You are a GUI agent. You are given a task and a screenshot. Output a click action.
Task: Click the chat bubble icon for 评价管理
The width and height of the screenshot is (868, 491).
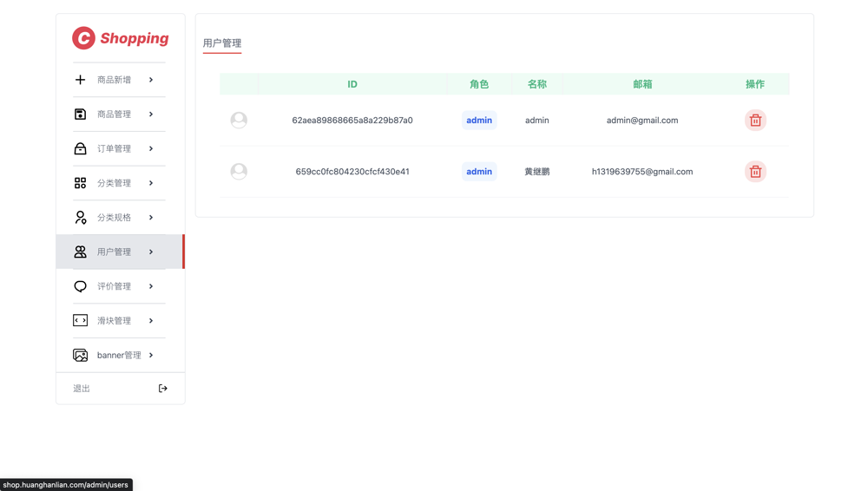point(80,286)
